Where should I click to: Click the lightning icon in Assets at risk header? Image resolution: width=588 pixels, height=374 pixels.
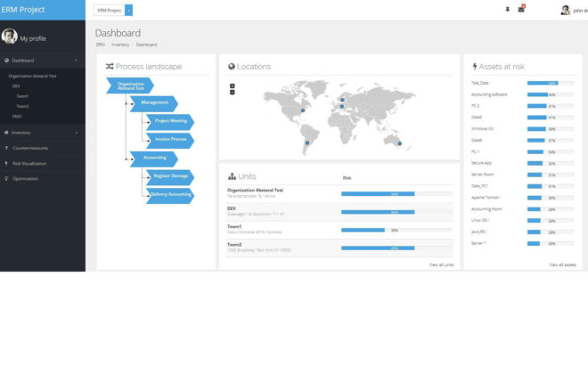pyautogui.click(x=474, y=66)
